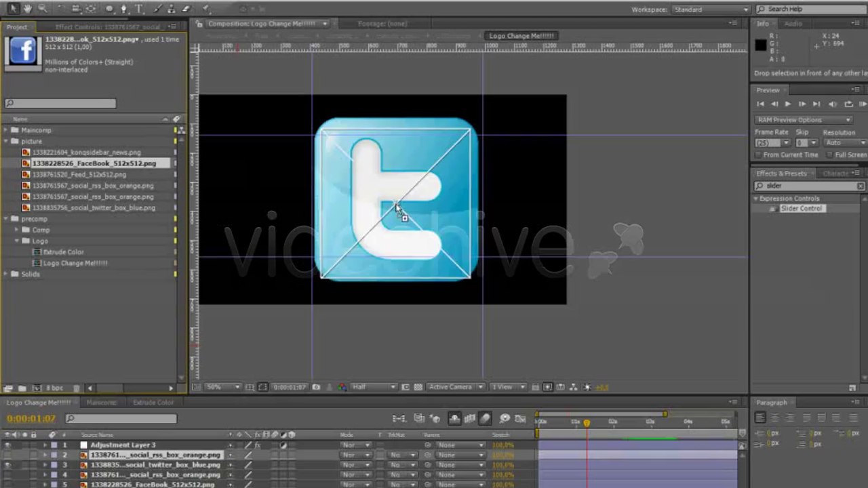Image resolution: width=868 pixels, height=488 pixels.
Task: Delete selected project item with trash icon
Action: [76, 388]
